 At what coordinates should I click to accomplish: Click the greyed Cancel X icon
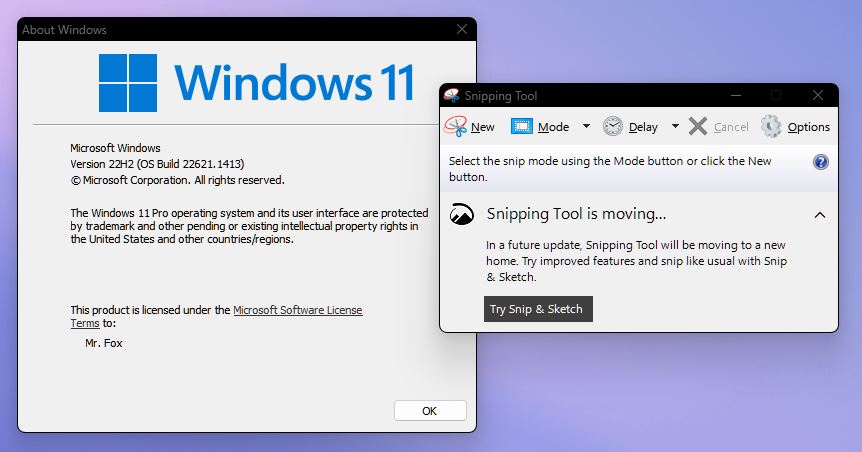[x=698, y=126]
